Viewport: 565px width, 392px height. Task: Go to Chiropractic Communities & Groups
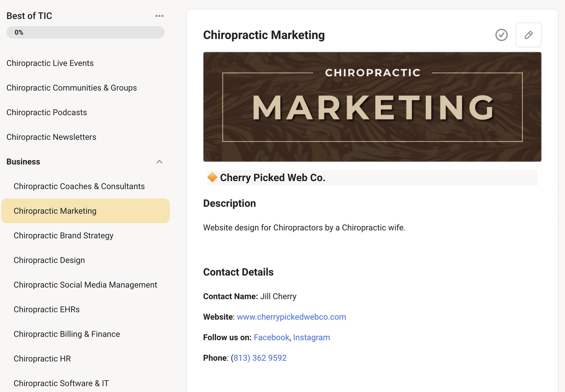click(71, 88)
